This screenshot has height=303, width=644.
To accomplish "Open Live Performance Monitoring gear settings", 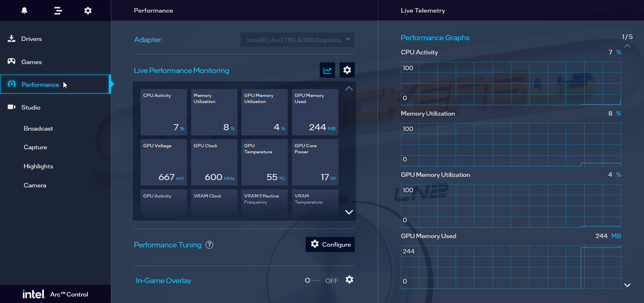I will coord(347,70).
